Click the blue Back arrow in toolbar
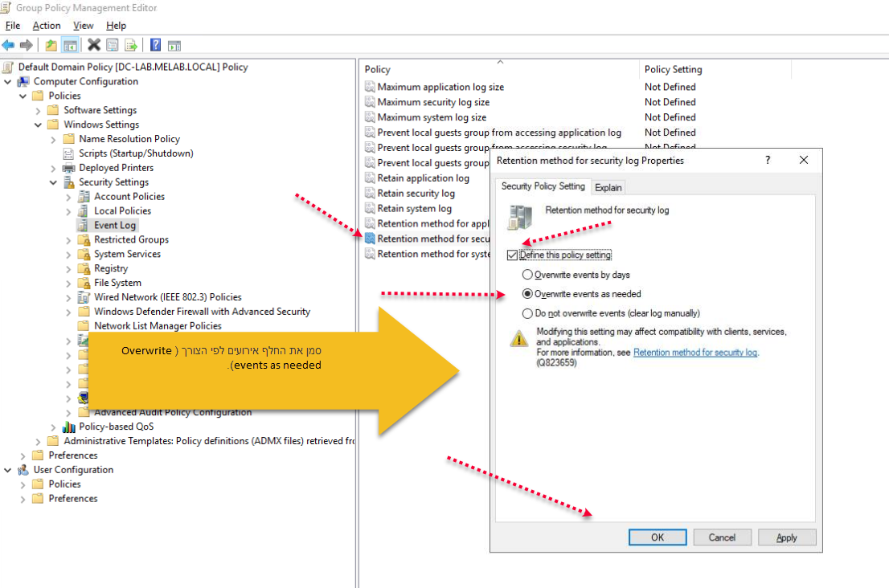This screenshot has height=588, width=889. point(8,46)
